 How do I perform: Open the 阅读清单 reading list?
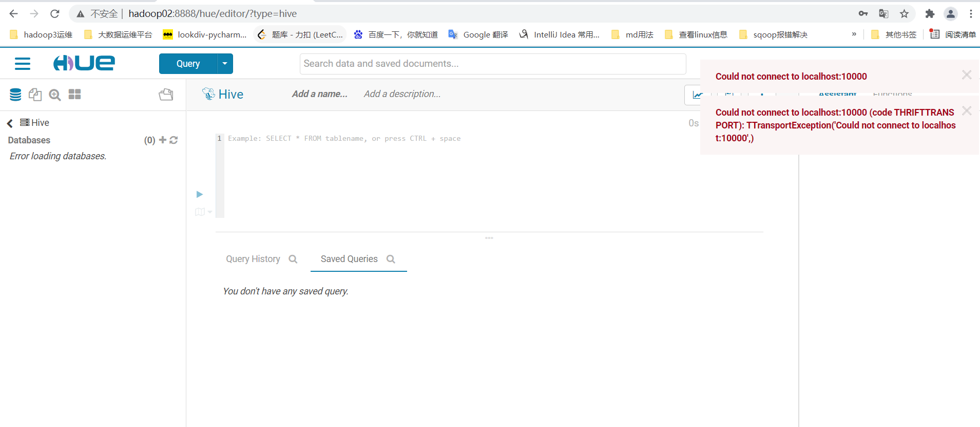953,34
